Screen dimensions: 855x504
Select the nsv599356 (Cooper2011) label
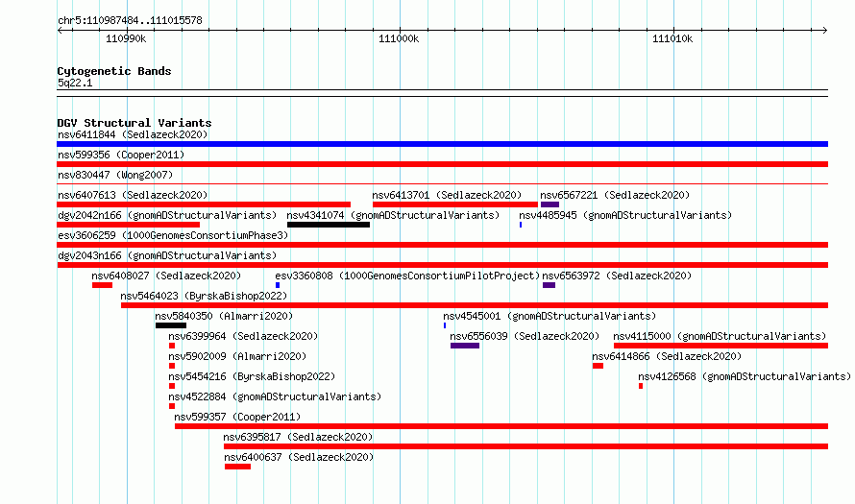tap(121, 155)
